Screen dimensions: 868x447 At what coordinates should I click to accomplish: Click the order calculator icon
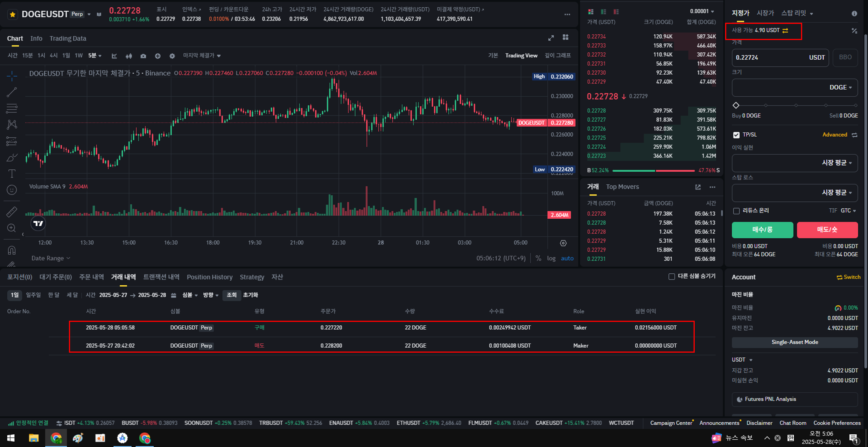(854, 31)
